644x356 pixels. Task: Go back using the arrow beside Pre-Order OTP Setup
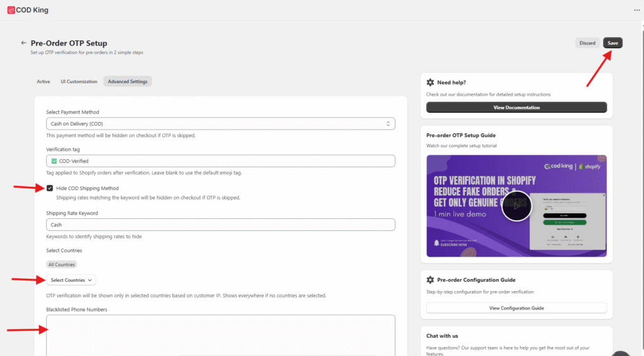(24, 43)
